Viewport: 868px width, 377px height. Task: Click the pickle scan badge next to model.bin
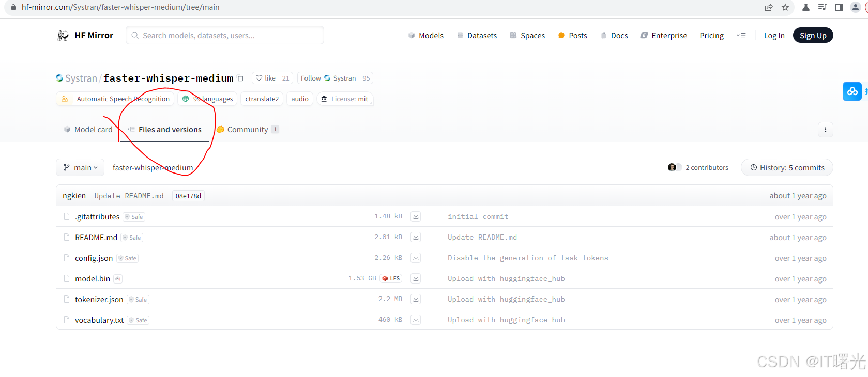(118, 279)
